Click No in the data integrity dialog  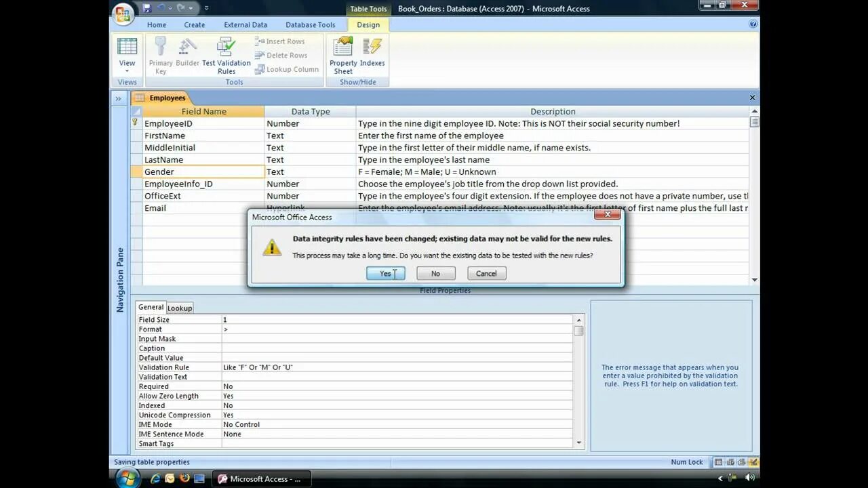[x=435, y=273]
